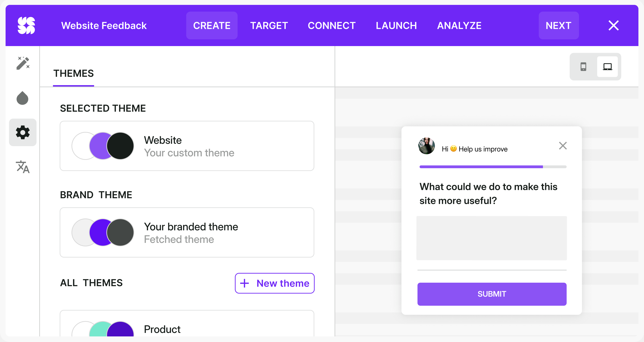
Task: Select the Product theme card
Action: 187,323
